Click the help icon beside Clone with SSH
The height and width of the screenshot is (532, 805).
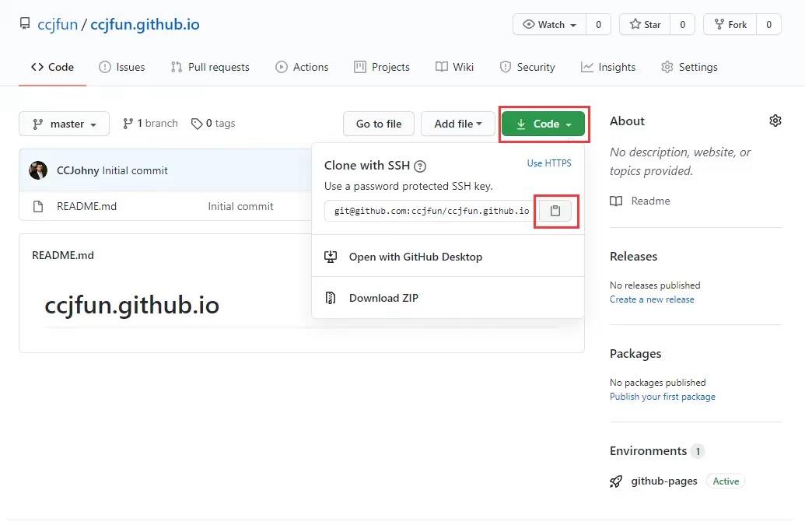420,166
